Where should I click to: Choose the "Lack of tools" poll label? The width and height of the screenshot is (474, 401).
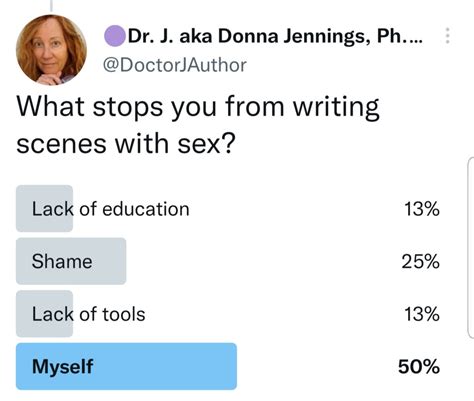tap(88, 314)
